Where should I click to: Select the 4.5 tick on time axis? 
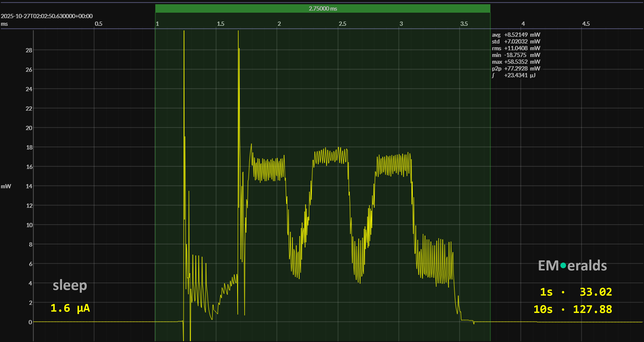point(586,24)
